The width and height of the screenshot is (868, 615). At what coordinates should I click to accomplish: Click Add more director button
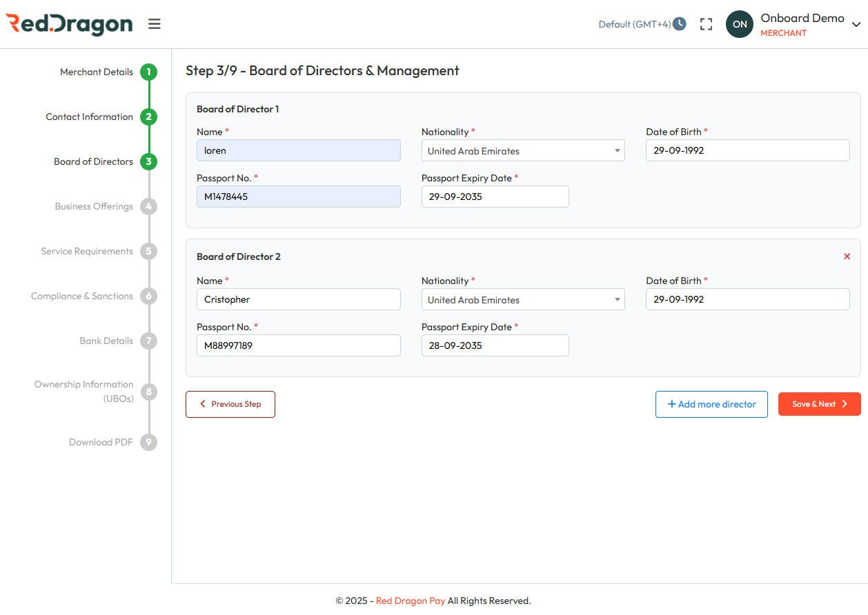point(711,404)
